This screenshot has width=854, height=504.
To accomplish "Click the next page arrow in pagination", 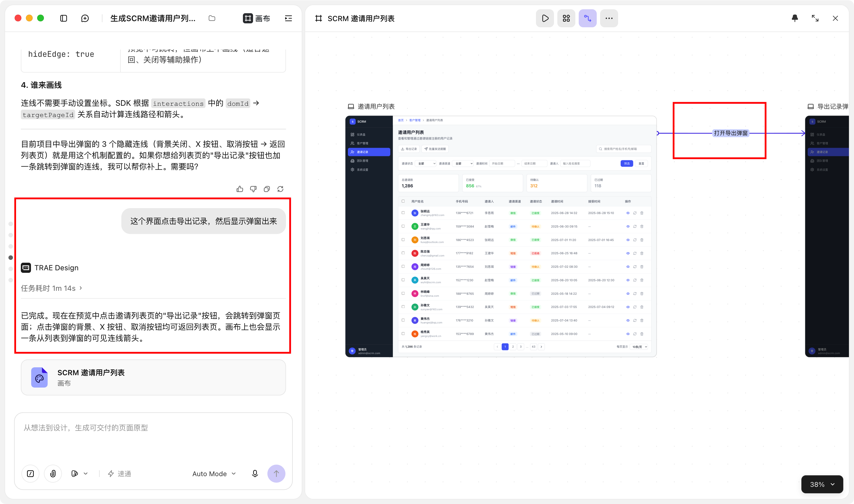I will click(x=541, y=347).
